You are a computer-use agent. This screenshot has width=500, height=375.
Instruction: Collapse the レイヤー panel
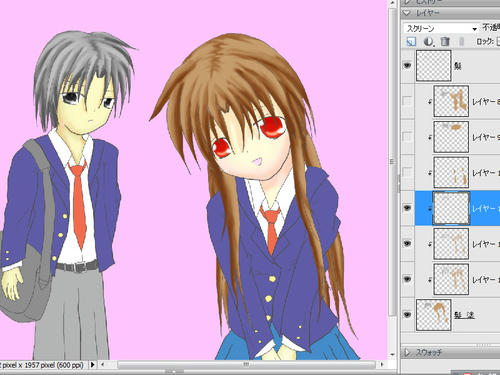click(406, 13)
